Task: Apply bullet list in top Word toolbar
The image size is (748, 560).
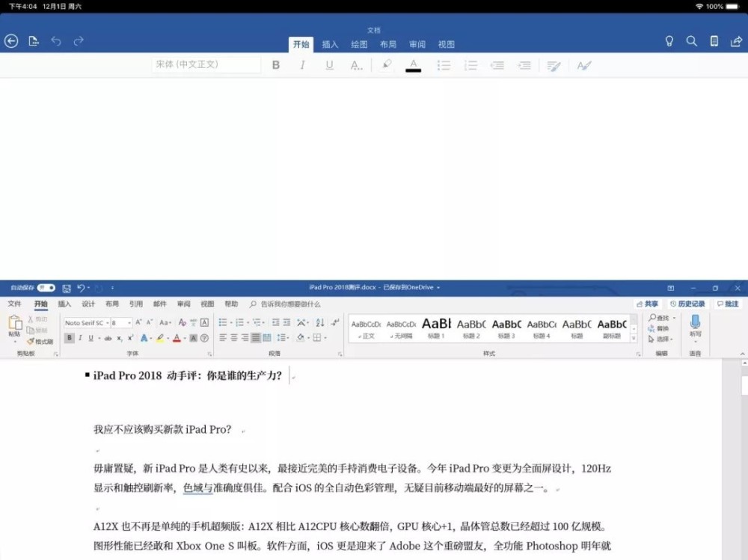Action: tap(444, 65)
